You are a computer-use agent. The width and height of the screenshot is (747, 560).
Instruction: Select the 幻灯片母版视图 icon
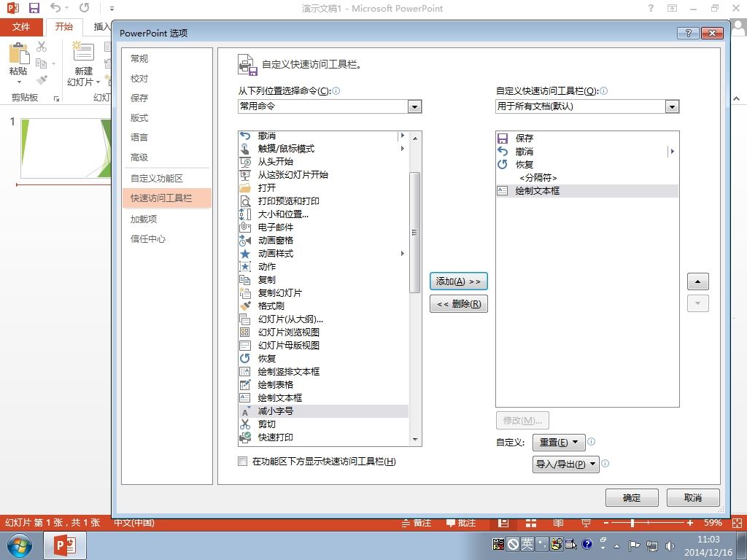point(245,345)
